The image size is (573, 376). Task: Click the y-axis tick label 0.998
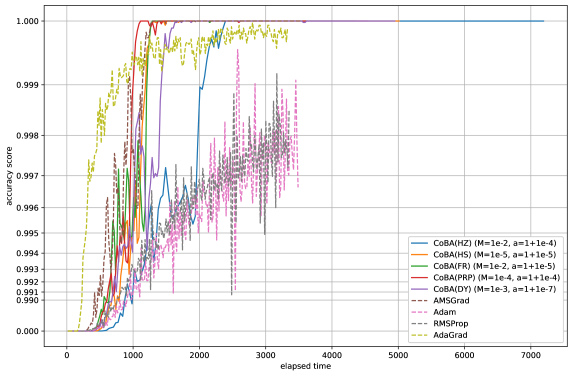[27, 136]
